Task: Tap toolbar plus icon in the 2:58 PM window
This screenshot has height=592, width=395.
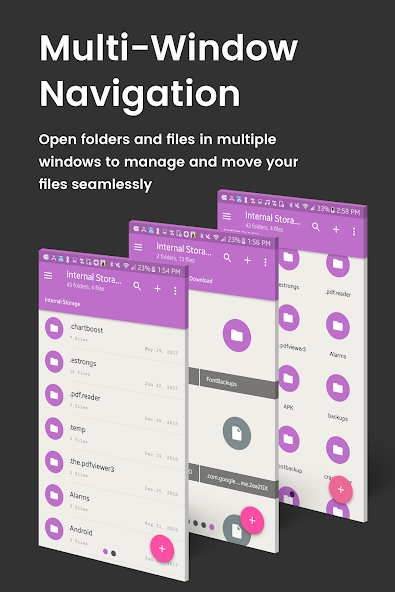Action: coord(336,229)
